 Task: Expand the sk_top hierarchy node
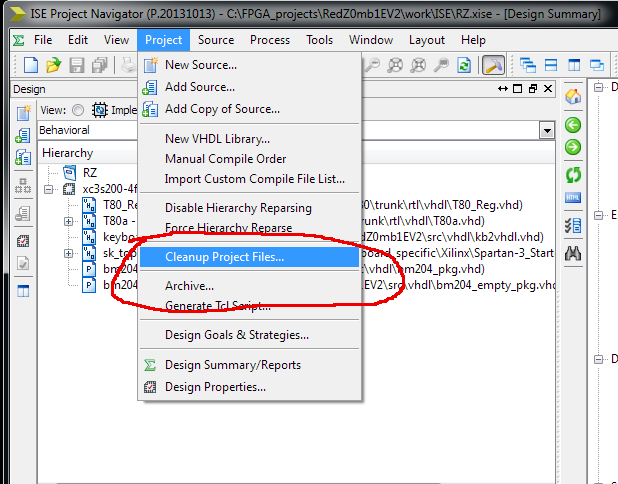[69, 253]
